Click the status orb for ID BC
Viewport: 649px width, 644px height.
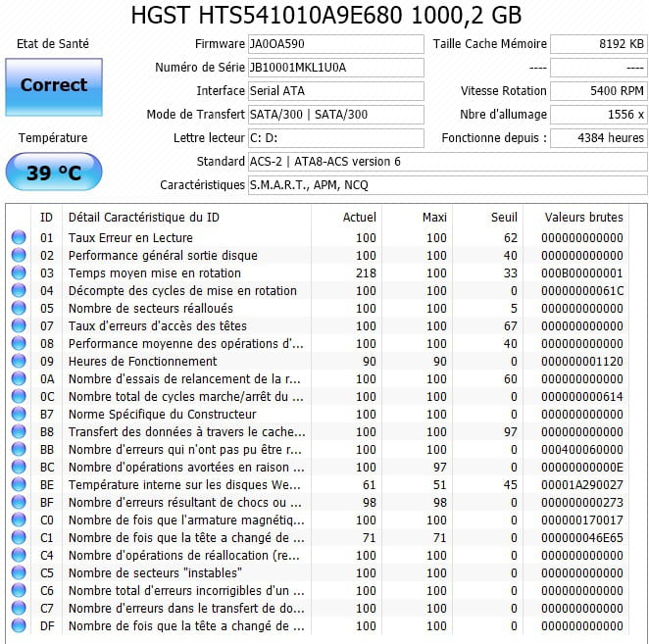click(x=19, y=467)
